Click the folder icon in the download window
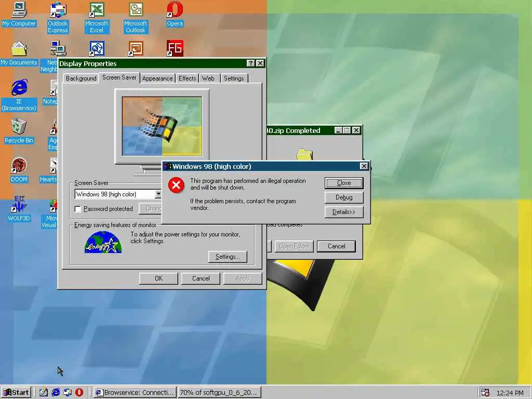 [x=304, y=154]
